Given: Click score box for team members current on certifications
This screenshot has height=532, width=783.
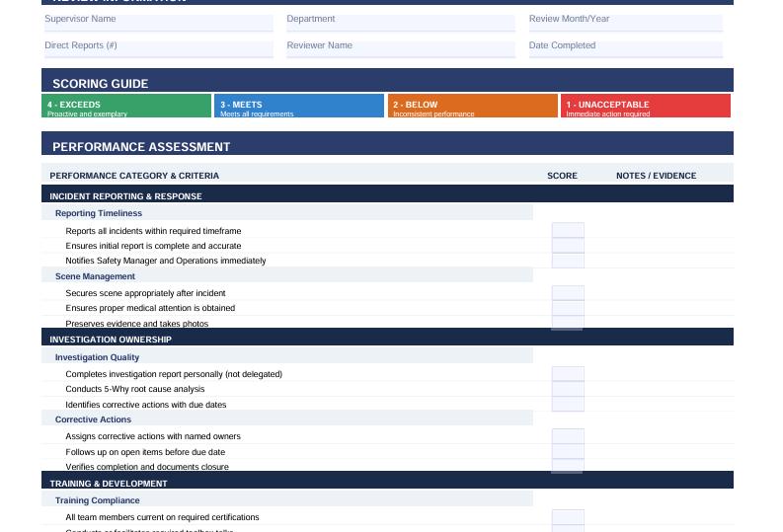Looking at the screenshot, I should (568, 517).
